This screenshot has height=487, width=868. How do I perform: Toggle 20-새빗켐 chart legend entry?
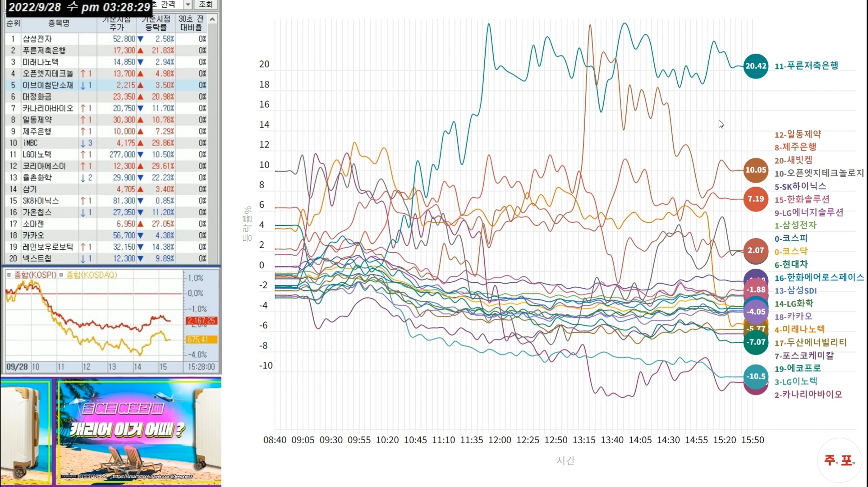(794, 160)
